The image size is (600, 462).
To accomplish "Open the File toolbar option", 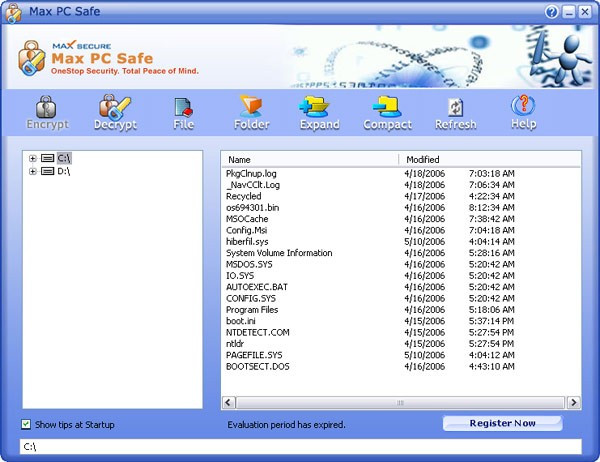I will 183,113.
